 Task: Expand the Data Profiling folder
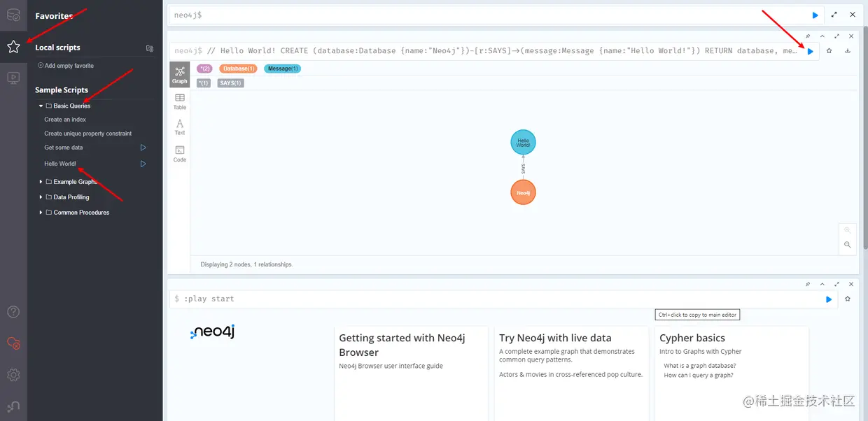(x=41, y=197)
